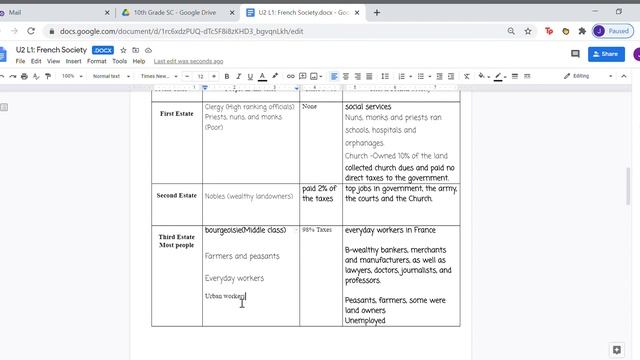Open the highlight color tool
Viewport: 640px width, 360px height.
tap(275, 76)
